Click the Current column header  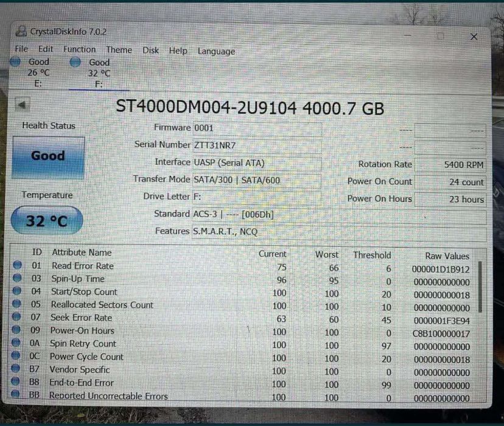point(272,254)
